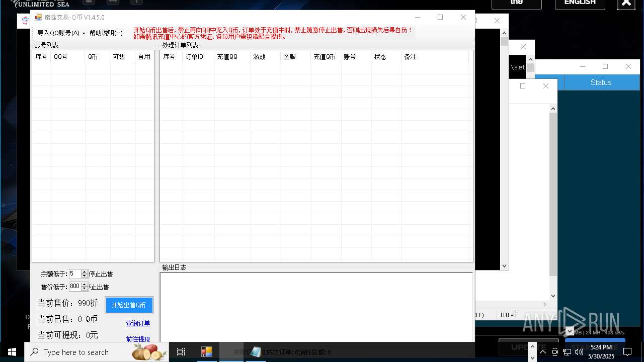
Task: Click the Notepad horizontal scrollbar right arrow
Action: (545, 304)
